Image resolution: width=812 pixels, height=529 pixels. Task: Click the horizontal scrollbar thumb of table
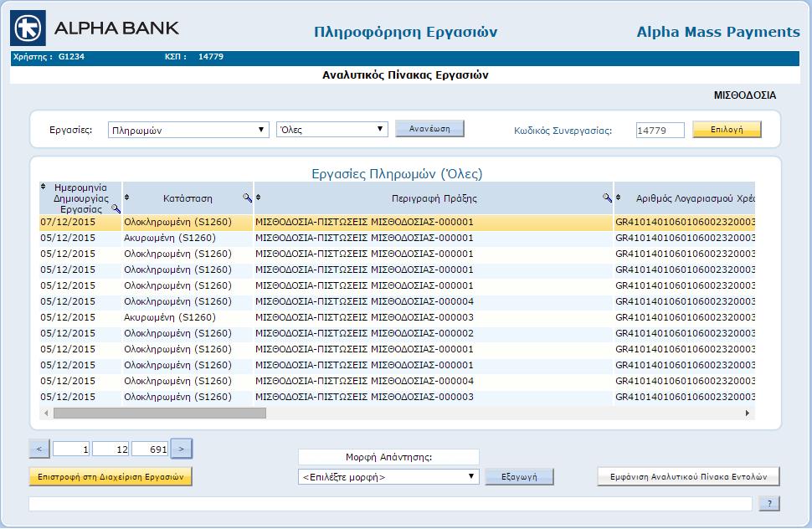(x=160, y=413)
